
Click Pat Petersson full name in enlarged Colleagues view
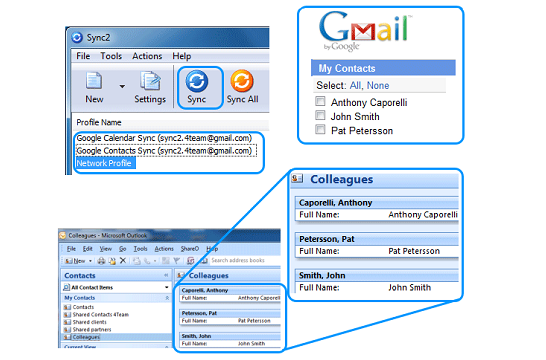coord(414,251)
